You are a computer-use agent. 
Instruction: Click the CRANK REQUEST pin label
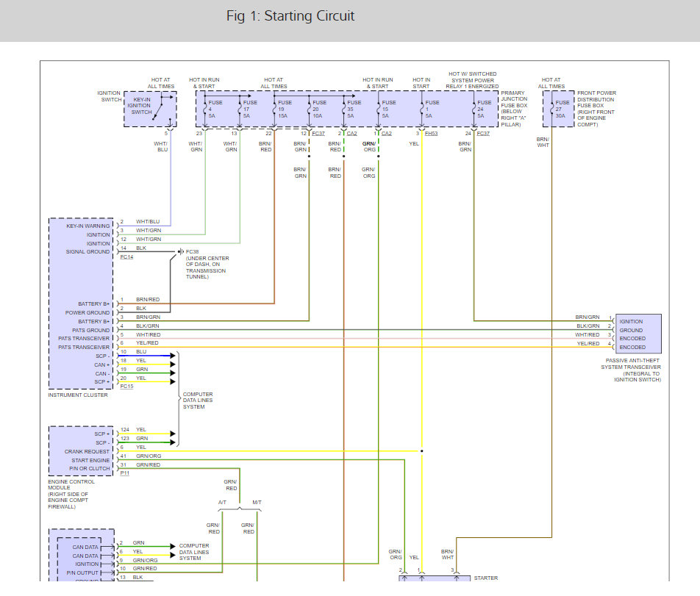click(87, 451)
